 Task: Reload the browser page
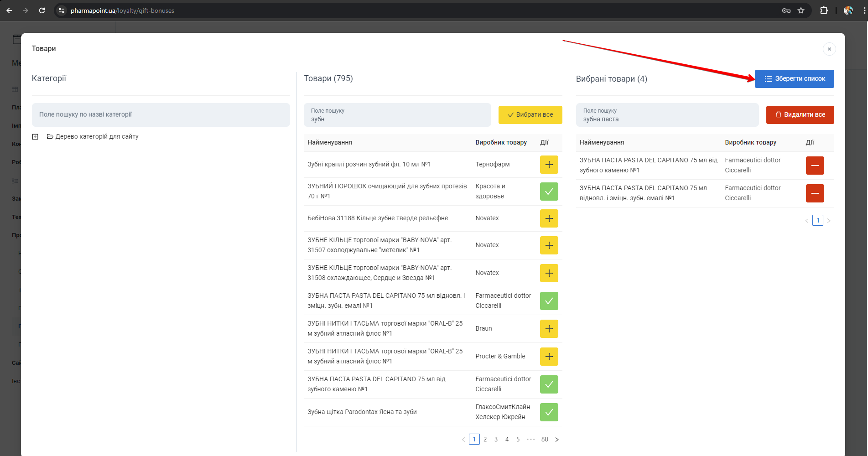(x=42, y=10)
